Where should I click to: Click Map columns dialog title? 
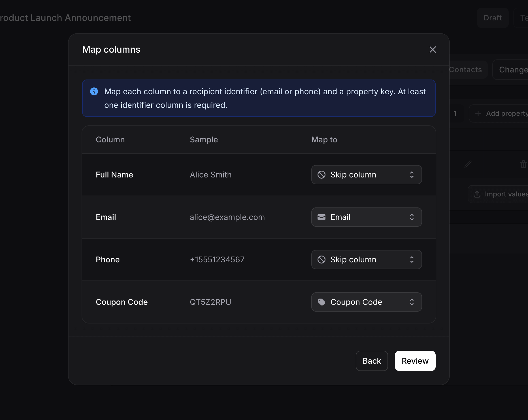point(111,50)
